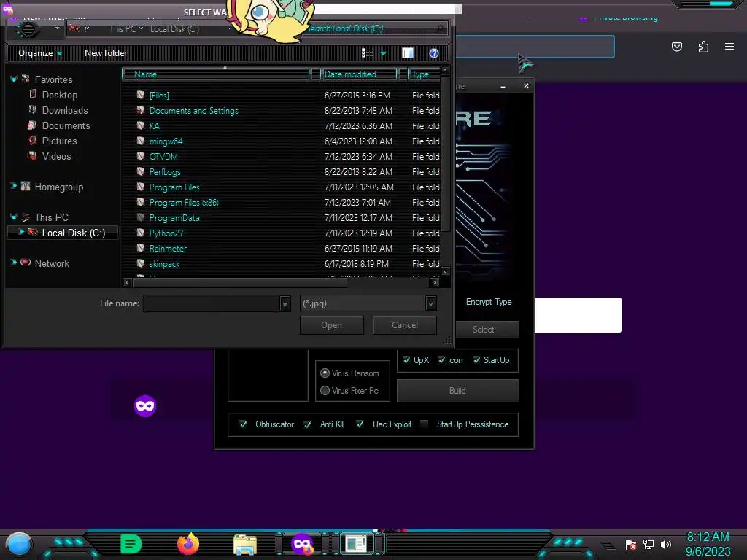Image resolution: width=747 pixels, height=560 pixels.
Task: Select Desktop under Favorites
Action: [x=60, y=96]
